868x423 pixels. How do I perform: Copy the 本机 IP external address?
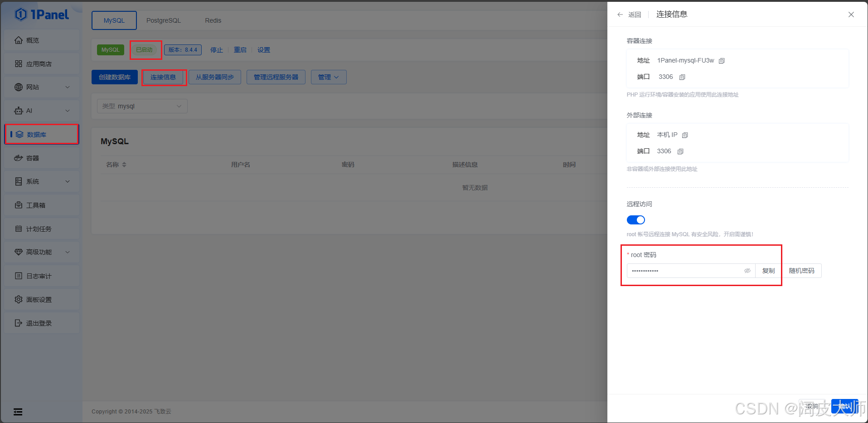(x=685, y=135)
